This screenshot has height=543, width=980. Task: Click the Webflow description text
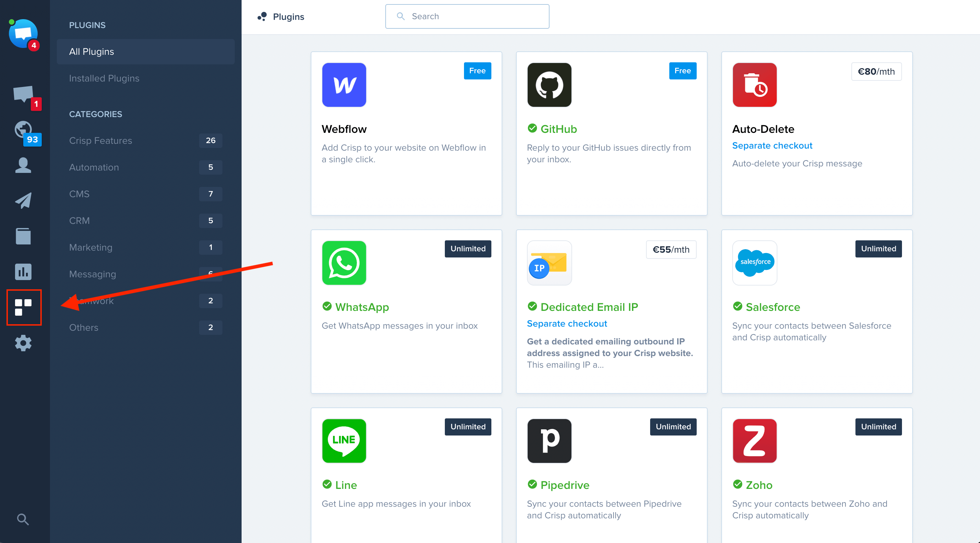pyautogui.click(x=404, y=154)
